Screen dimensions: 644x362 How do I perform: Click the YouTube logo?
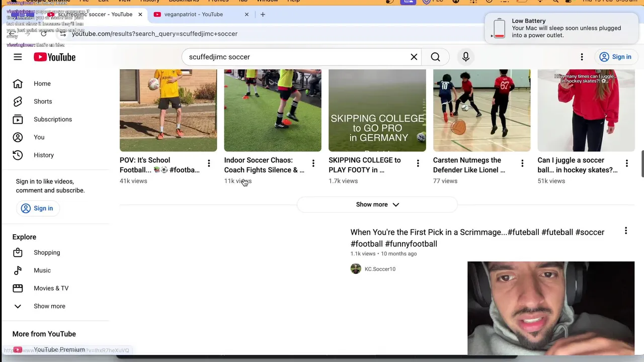point(54,57)
